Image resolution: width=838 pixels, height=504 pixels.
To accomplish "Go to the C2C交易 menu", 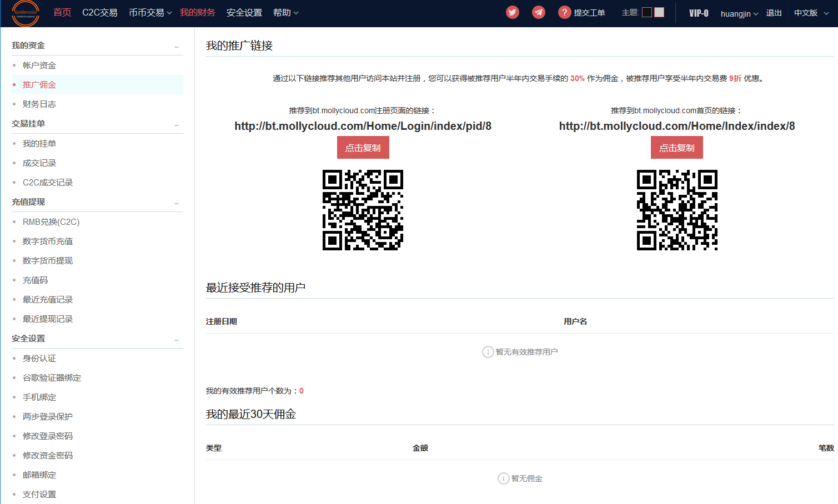I will tap(100, 13).
